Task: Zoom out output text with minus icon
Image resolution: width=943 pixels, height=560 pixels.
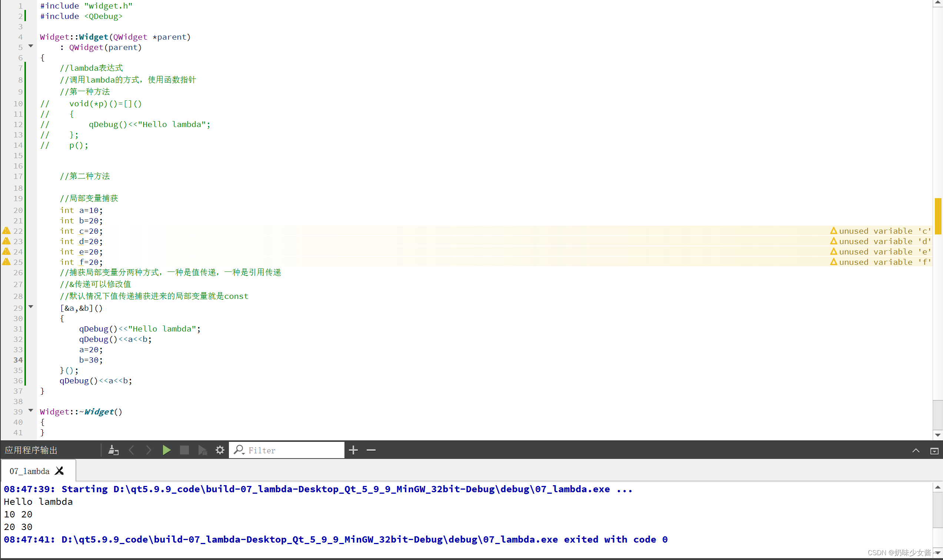Action: (371, 450)
